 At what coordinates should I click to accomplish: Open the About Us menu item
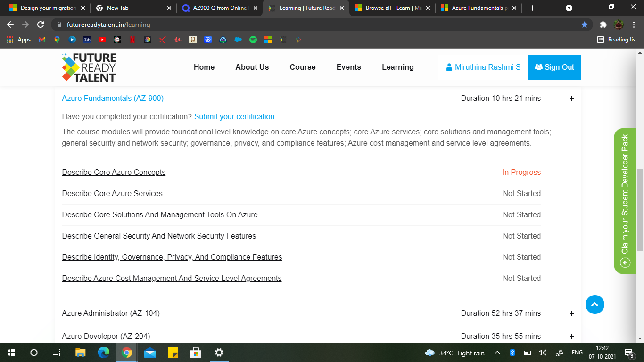pyautogui.click(x=252, y=67)
